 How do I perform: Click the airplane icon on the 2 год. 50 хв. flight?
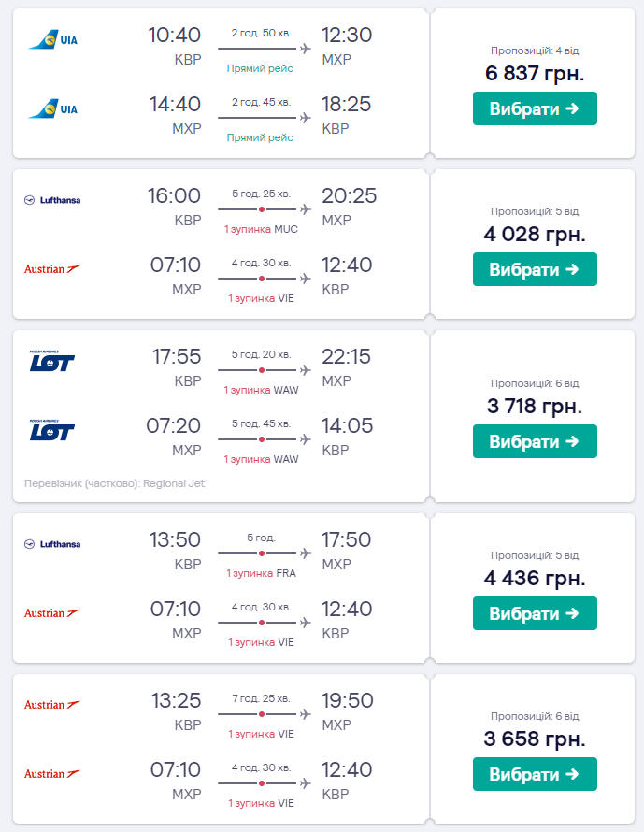click(x=305, y=49)
